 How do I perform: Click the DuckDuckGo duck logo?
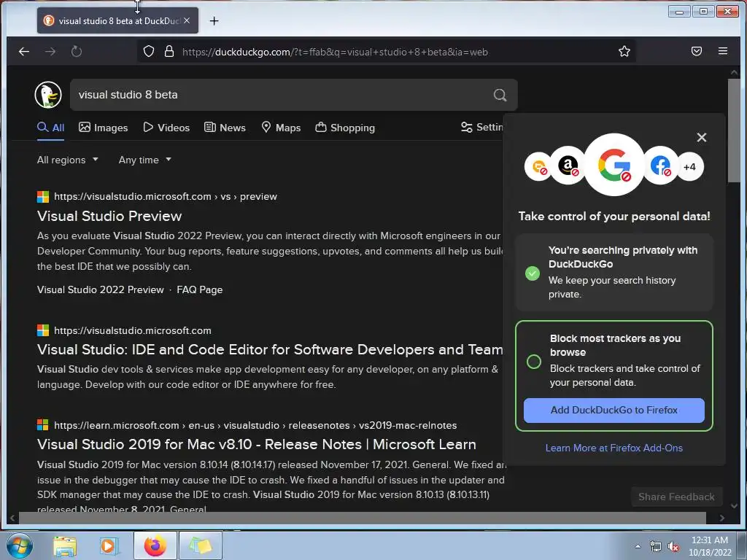(x=48, y=95)
